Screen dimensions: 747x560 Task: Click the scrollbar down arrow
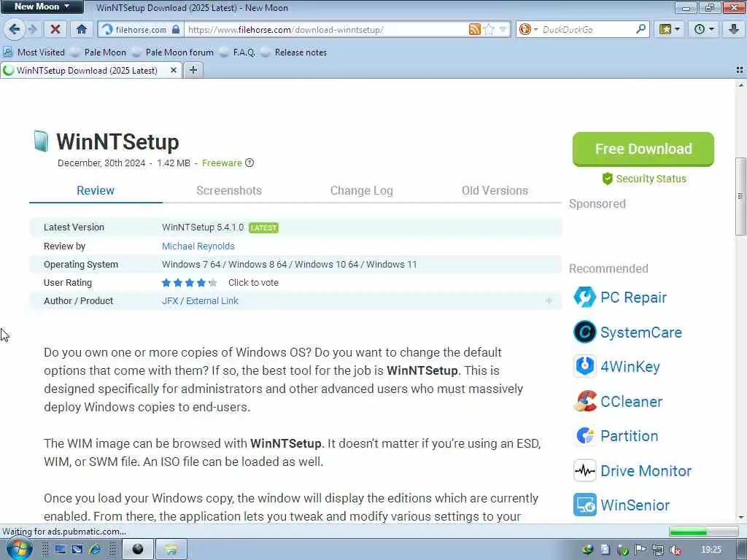tap(740, 517)
